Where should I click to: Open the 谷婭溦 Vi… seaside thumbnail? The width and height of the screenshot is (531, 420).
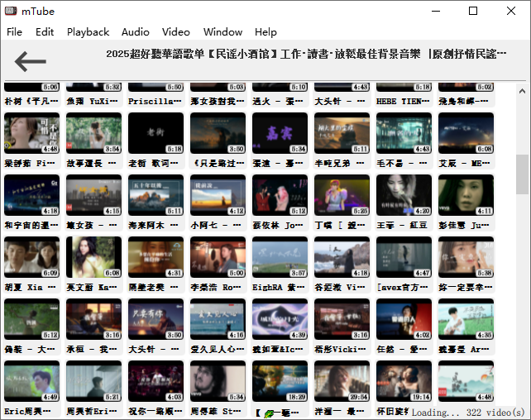[342, 257]
